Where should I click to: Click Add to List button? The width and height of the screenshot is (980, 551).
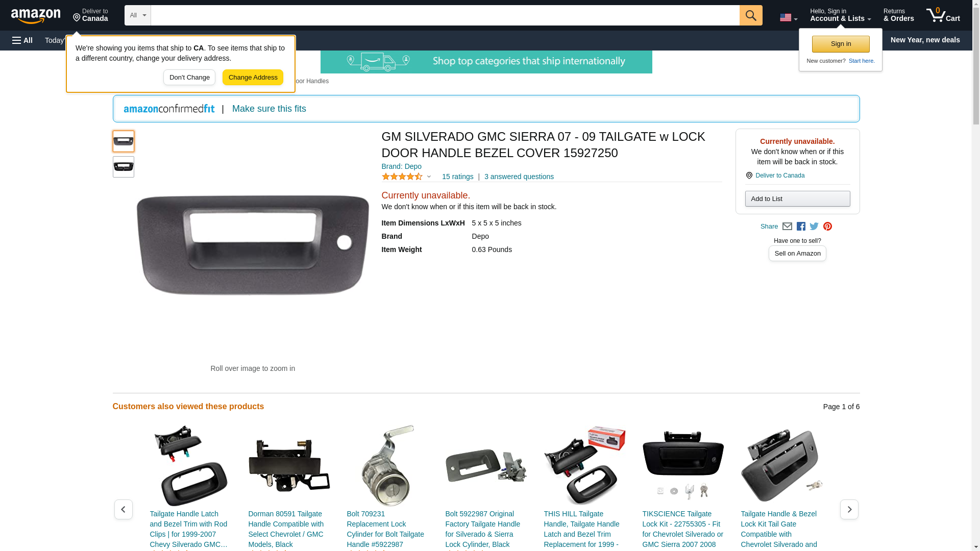797,198
